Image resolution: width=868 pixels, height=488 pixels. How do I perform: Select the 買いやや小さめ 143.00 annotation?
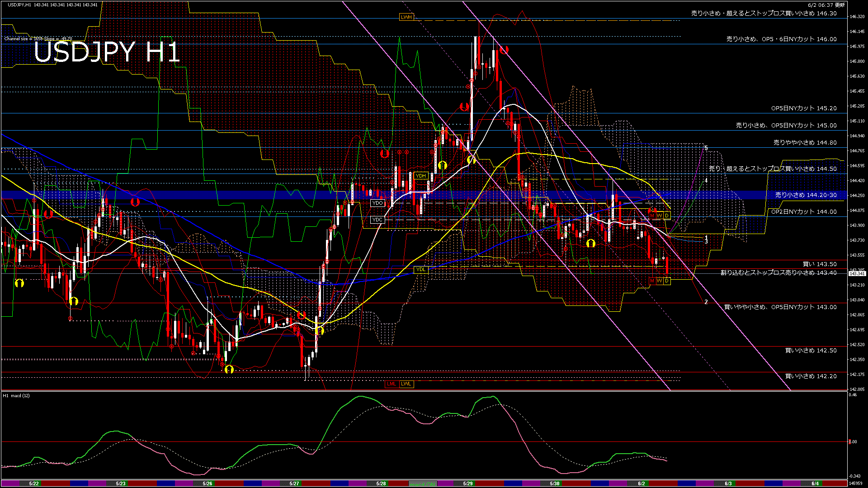point(780,307)
